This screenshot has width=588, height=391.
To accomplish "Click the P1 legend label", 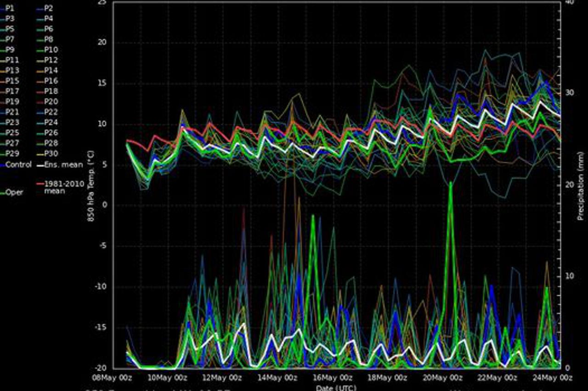I will pos(10,8).
